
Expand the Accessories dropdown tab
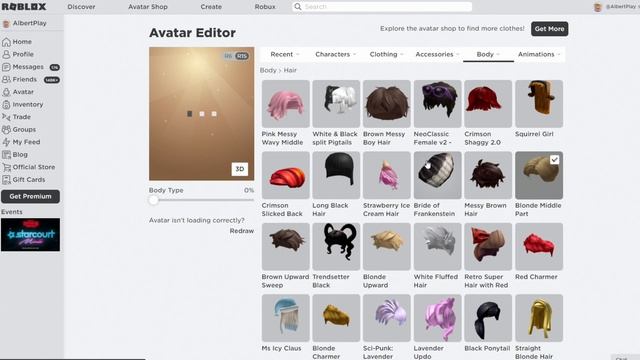tap(437, 54)
